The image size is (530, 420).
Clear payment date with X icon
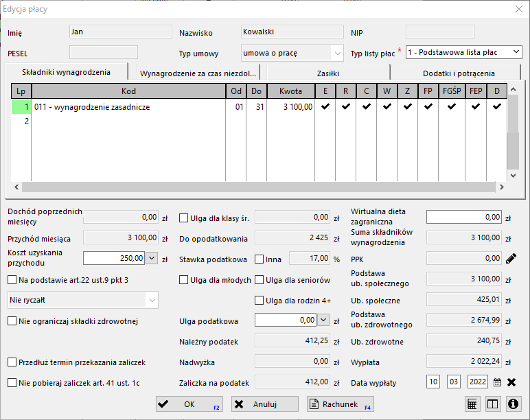click(511, 382)
